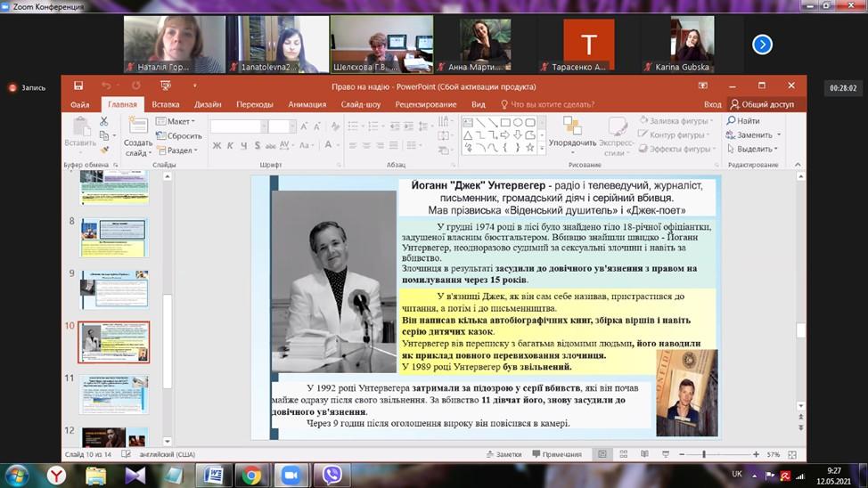Open the Section (Раздел) dropdown
The height and width of the screenshot is (488, 868).
pos(177,150)
